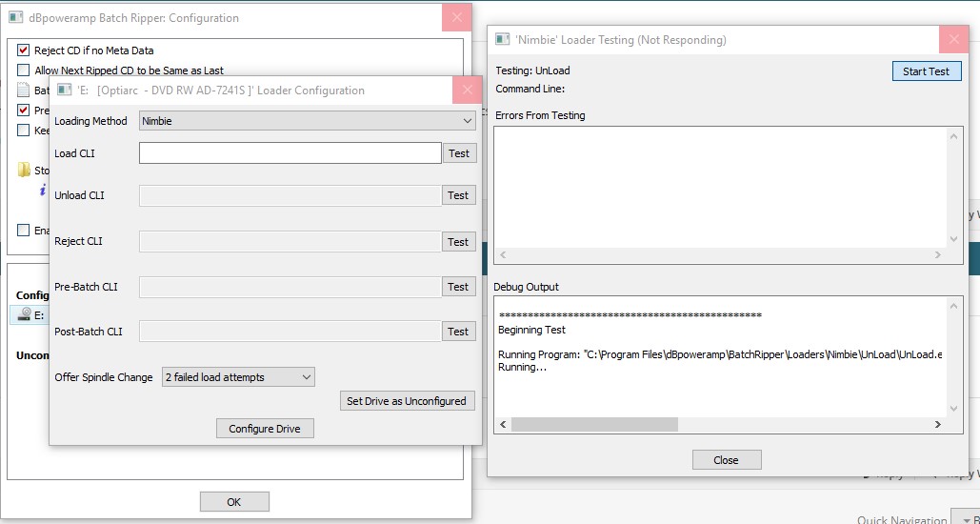
Task: Close the Loader Configuration window with X
Action: [x=467, y=90]
